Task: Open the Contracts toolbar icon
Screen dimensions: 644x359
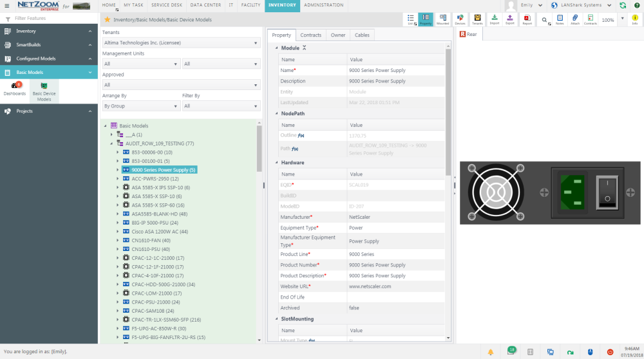Action: coord(590,19)
